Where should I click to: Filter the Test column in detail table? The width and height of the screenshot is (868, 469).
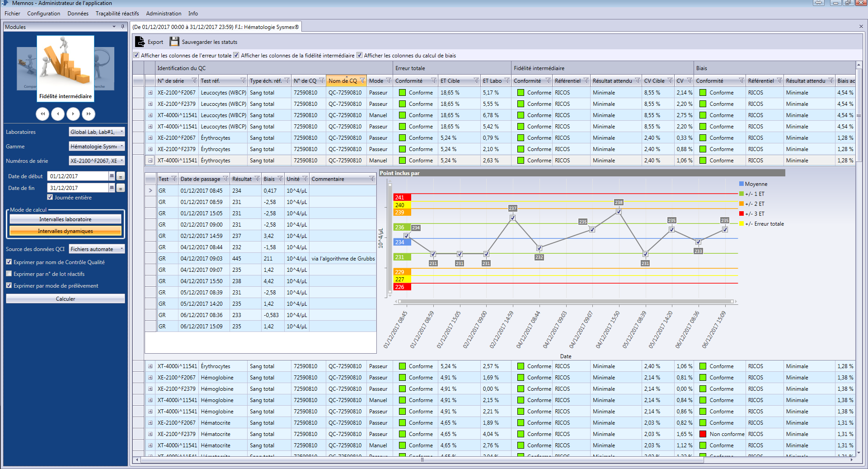coord(174,179)
